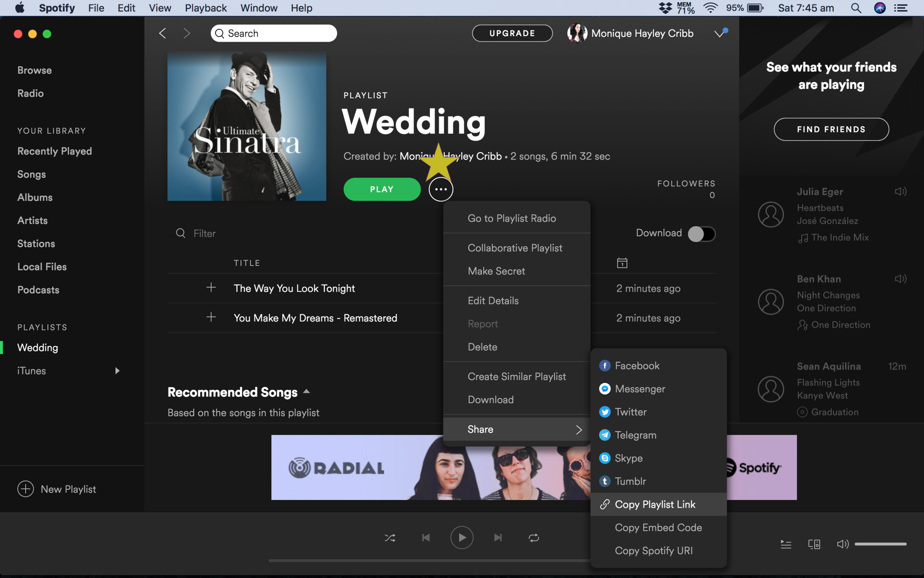
Task: Open the play queue icon
Action: click(x=786, y=544)
